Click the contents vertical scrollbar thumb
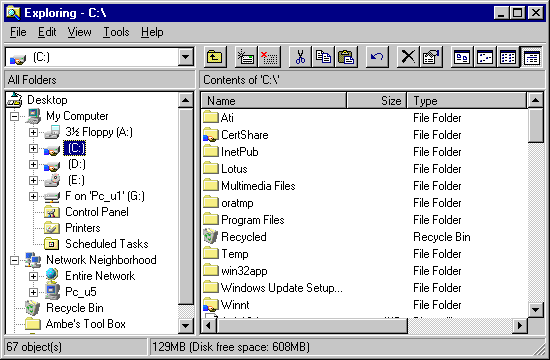 click(x=535, y=125)
